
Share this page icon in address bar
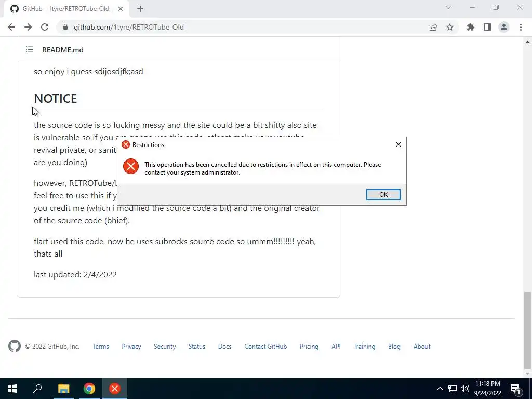[x=433, y=27]
